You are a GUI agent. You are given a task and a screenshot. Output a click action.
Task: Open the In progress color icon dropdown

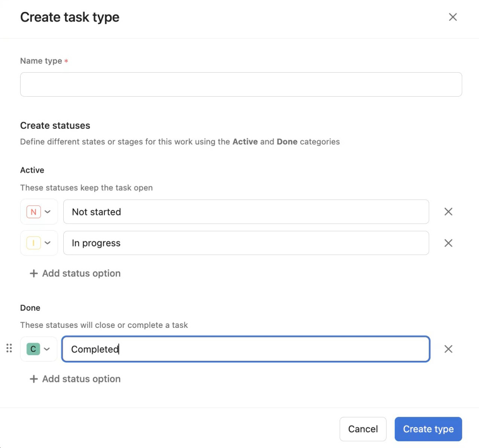click(x=39, y=243)
